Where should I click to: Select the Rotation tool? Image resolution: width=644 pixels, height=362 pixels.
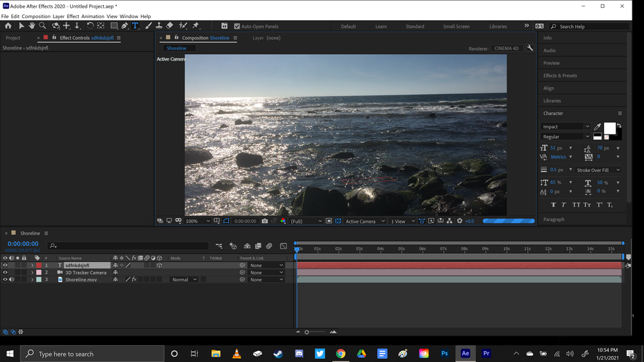click(x=90, y=26)
